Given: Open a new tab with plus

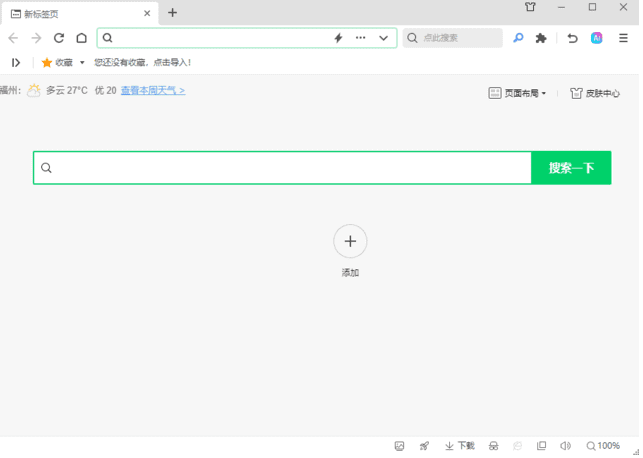Looking at the screenshot, I should pos(173,13).
